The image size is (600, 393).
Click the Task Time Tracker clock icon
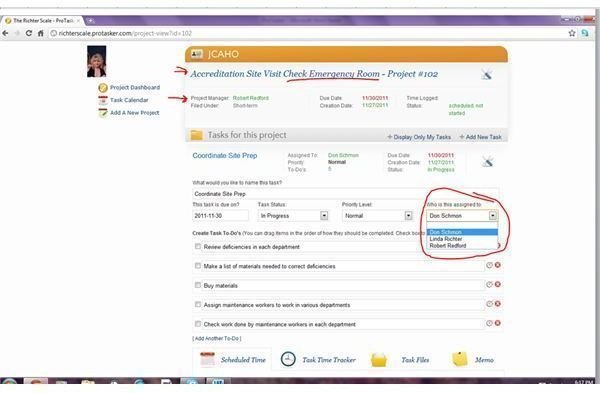click(x=288, y=359)
